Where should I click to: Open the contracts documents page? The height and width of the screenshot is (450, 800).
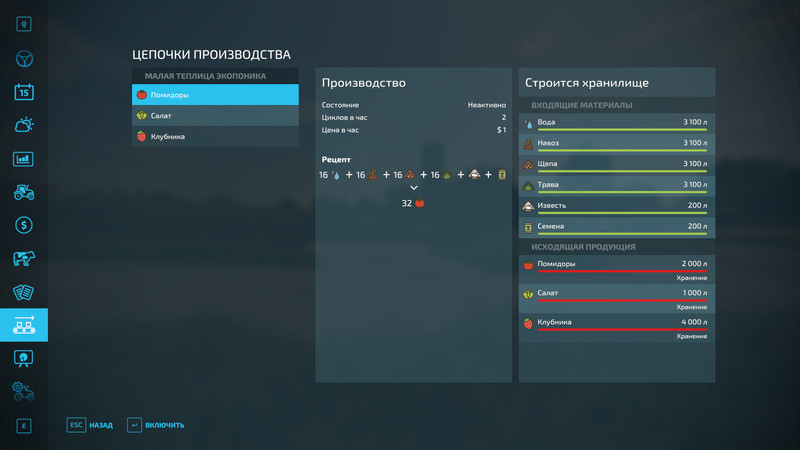24,292
